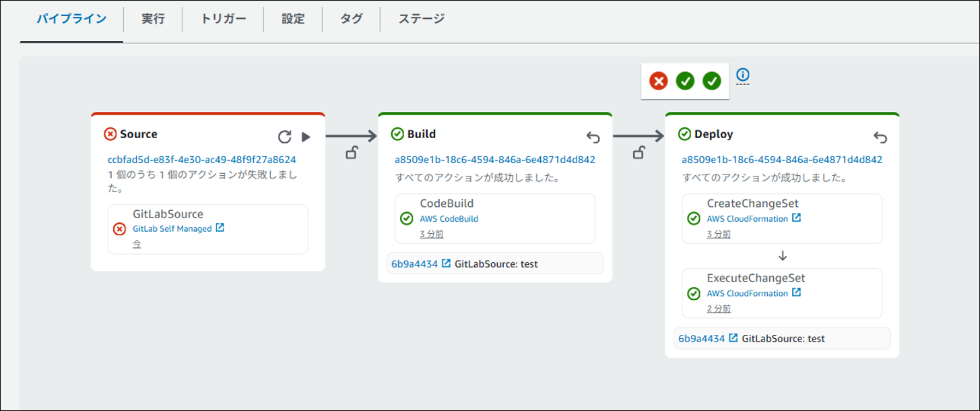Click external icon beside ExecuteChangeSet's AWS CloudFormation
This screenshot has width=980, height=411.
[x=796, y=293]
